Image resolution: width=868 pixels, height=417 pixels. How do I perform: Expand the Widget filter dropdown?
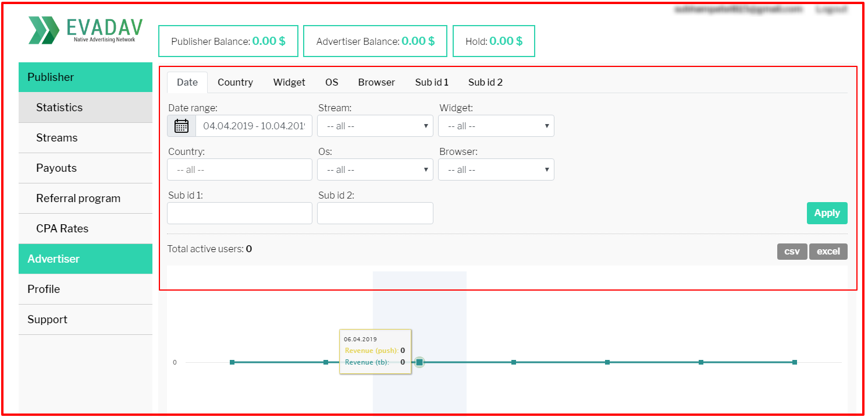click(x=496, y=126)
